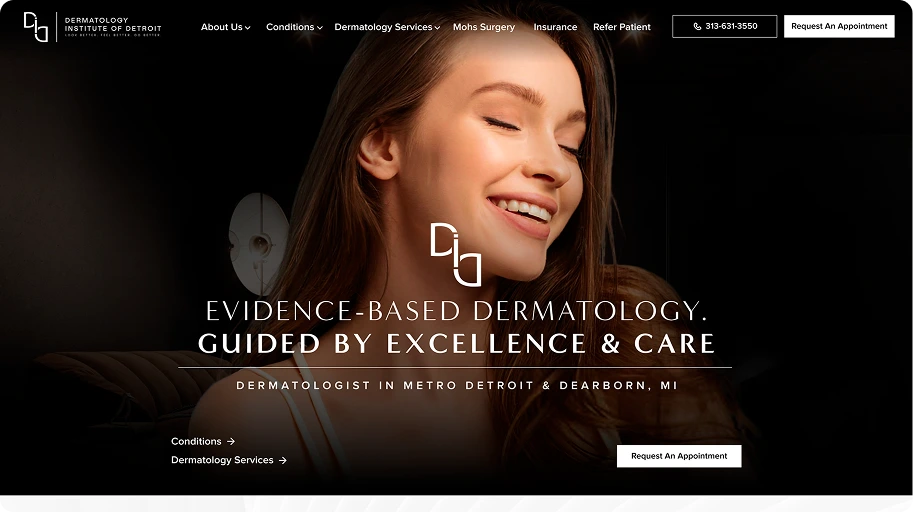913x512 pixels.
Task: Click the hero Request An Appointment button
Action: (x=679, y=456)
